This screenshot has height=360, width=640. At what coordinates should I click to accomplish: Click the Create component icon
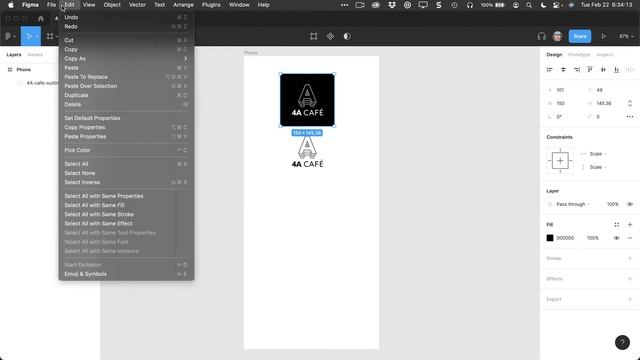[x=330, y=36]
